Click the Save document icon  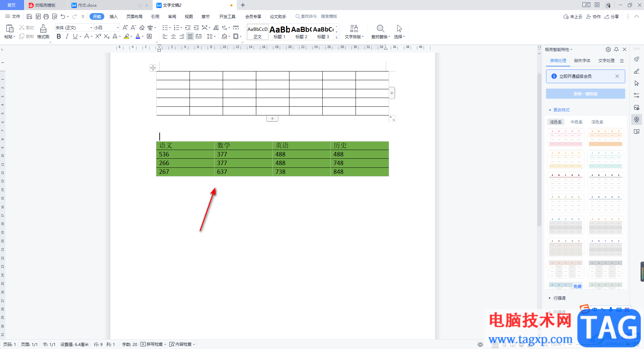click(x=29, y=16)
